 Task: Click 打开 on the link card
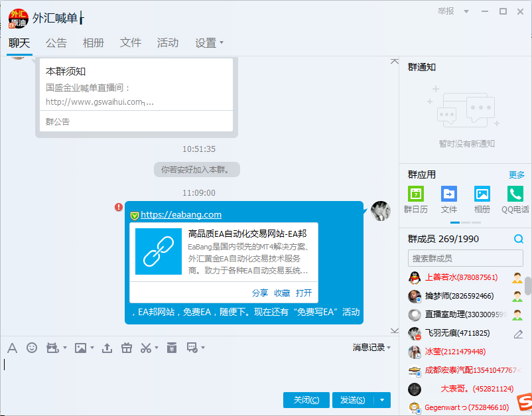tap(304, 293)
